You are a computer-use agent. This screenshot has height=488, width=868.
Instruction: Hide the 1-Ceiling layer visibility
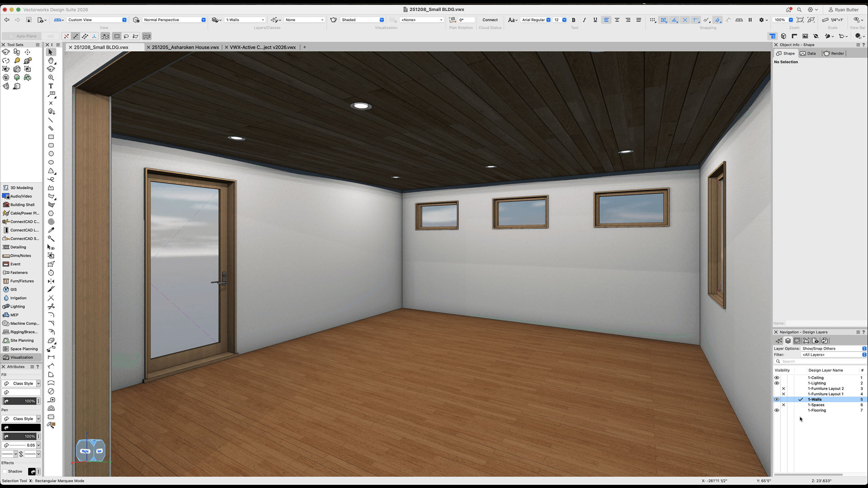(x=777, y=377)
